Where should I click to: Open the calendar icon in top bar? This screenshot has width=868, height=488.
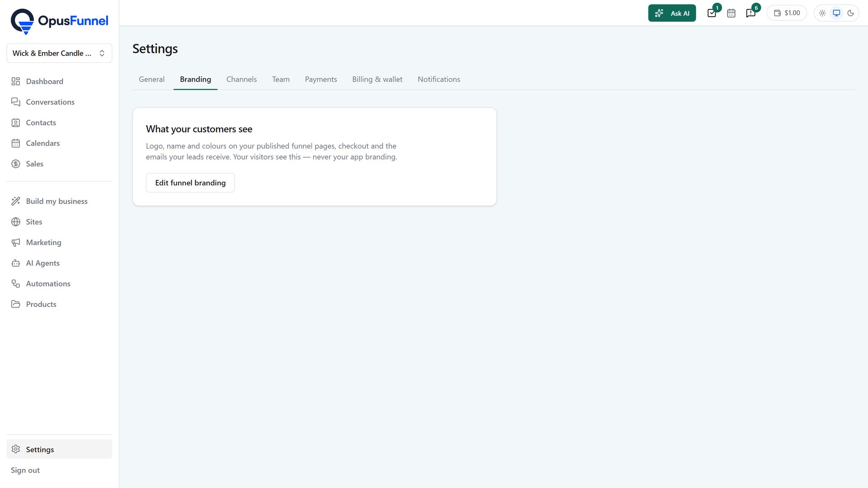point(731,13)
